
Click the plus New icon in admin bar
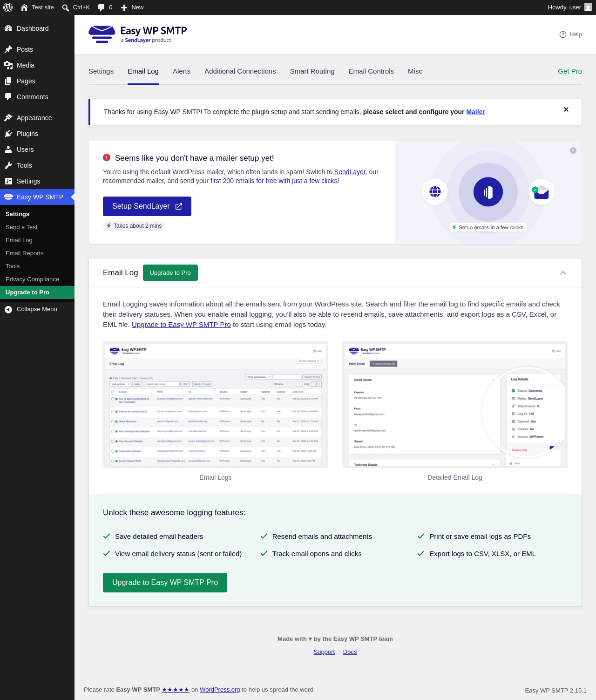tap(124, 7)
